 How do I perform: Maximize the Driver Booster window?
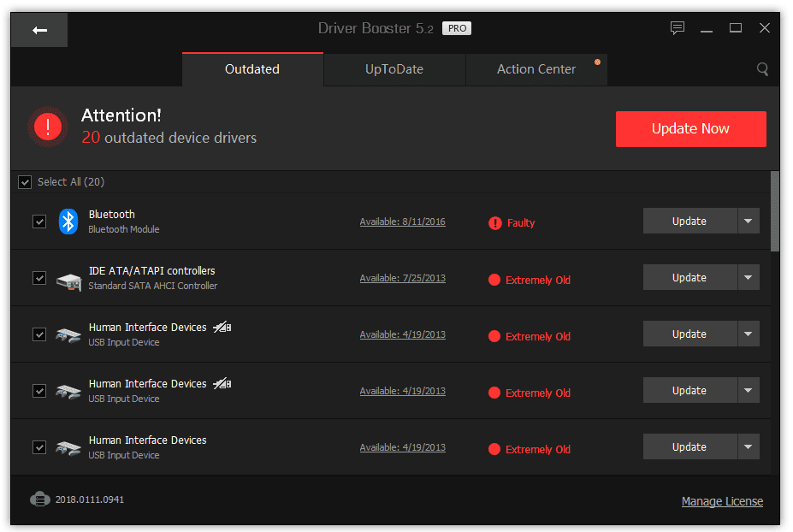click(736, 28)
